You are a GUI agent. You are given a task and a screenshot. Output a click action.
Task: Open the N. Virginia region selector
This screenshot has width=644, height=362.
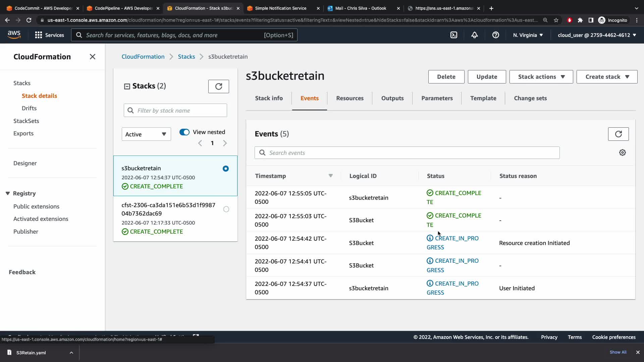[528, 35]
